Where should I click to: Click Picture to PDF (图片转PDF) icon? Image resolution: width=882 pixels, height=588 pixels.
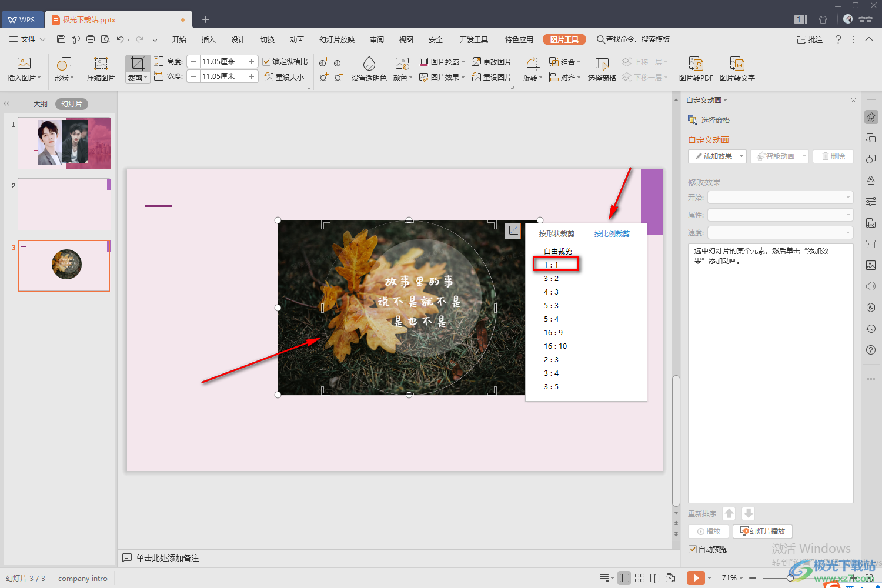tap(696, 69)
